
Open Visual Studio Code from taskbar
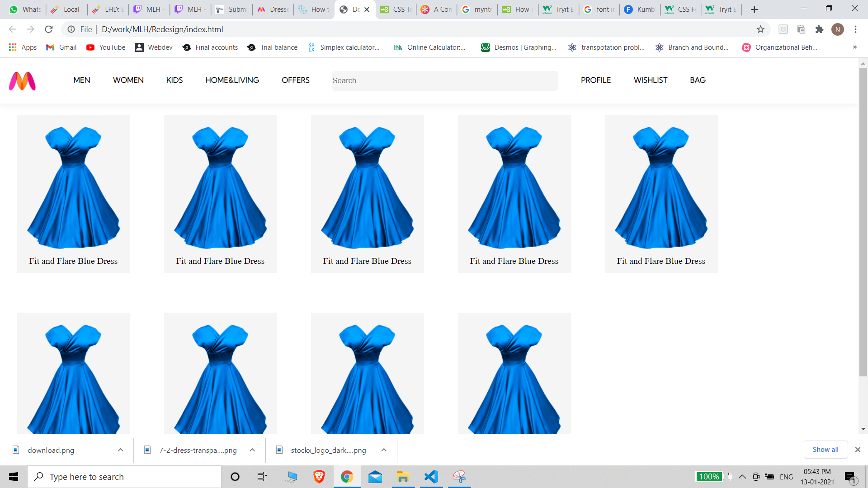(431, 477)
